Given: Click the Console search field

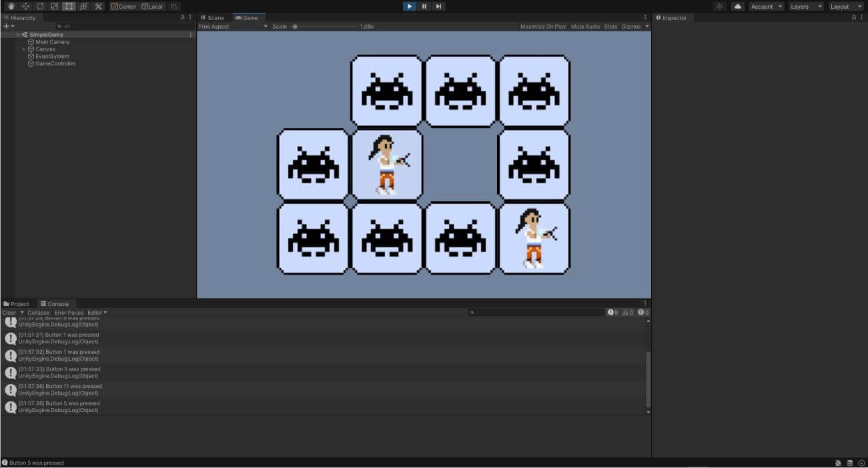Looking at the screenshot, I should (x=536, y=312).
